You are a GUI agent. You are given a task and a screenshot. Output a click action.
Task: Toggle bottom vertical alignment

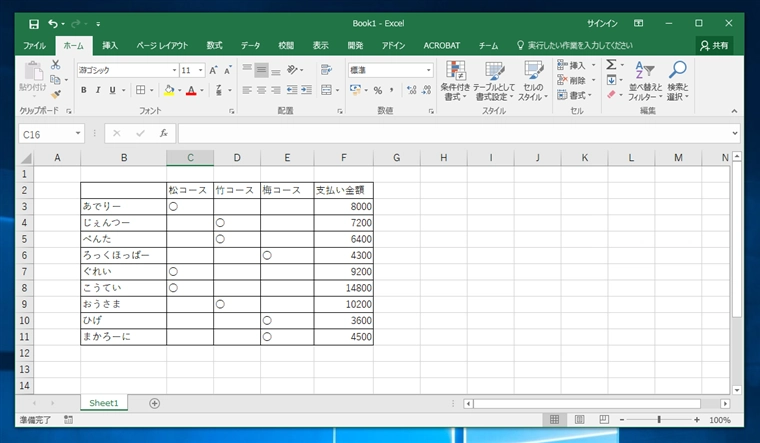tap(276, 70)
